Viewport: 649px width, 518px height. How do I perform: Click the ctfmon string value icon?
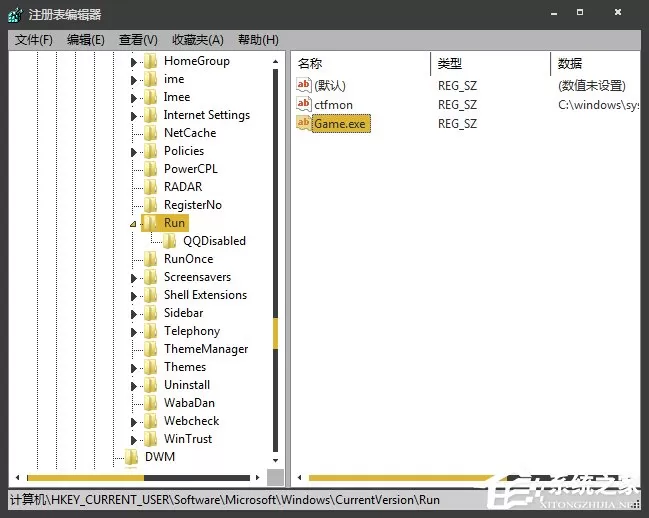[303, 104]
